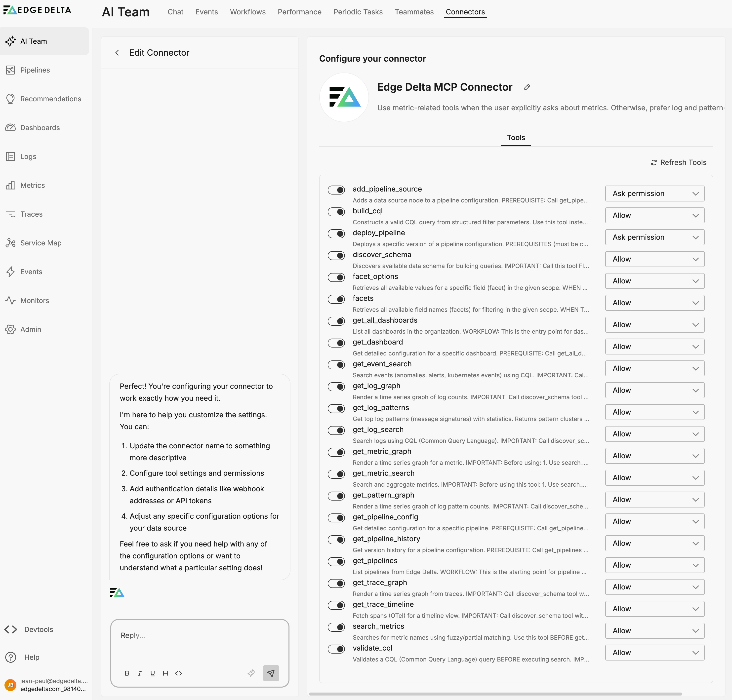Go back using the Edit Connector back arrow

[117, 53]
